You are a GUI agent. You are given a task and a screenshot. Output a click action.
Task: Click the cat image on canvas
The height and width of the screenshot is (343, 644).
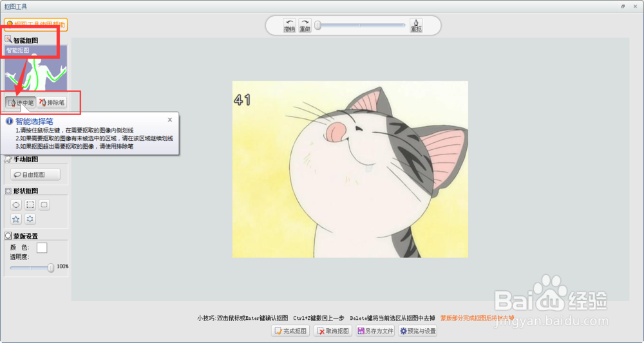350,169
